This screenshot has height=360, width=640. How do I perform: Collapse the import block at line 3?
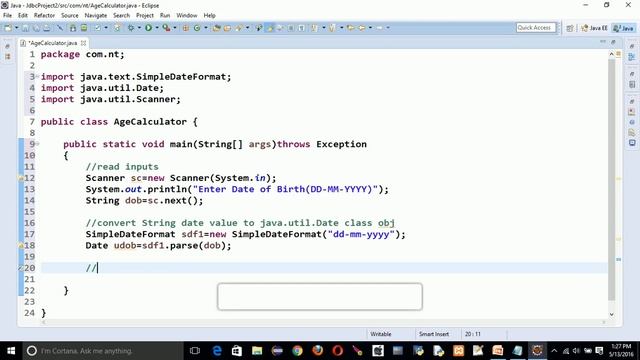pos(37,76)
